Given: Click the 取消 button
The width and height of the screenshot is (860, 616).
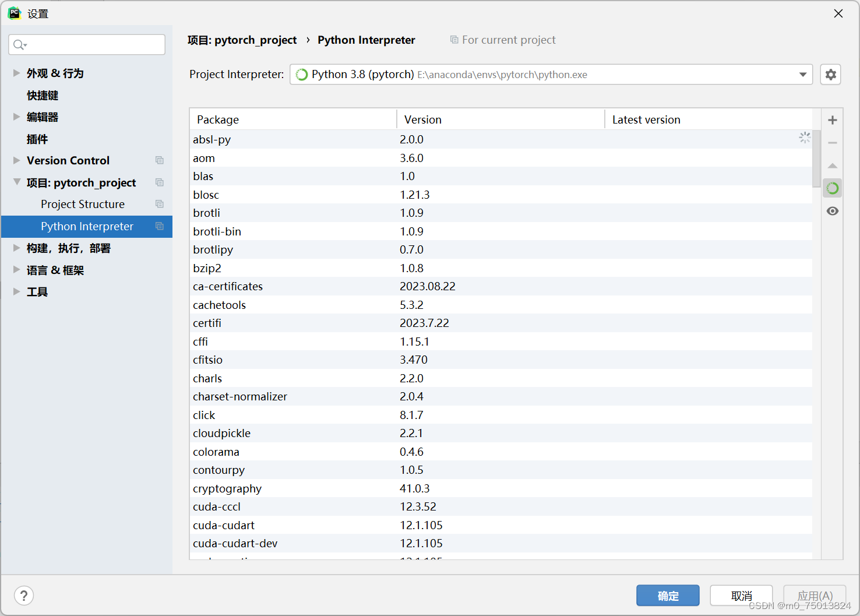Looking at the screenshot, I should (741, 595).
